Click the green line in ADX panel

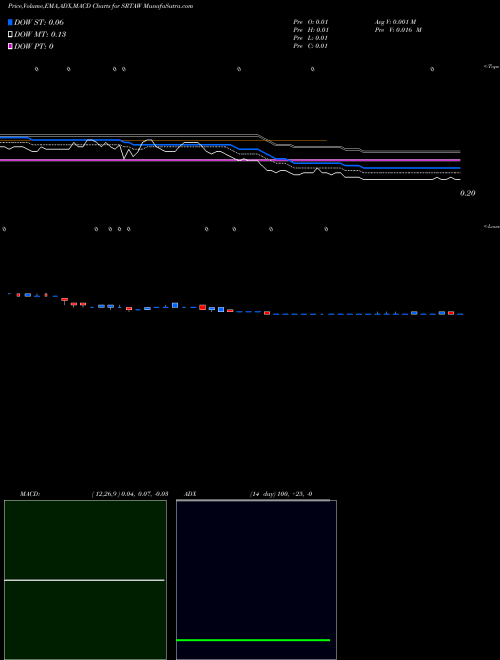(x=253, y=640)
